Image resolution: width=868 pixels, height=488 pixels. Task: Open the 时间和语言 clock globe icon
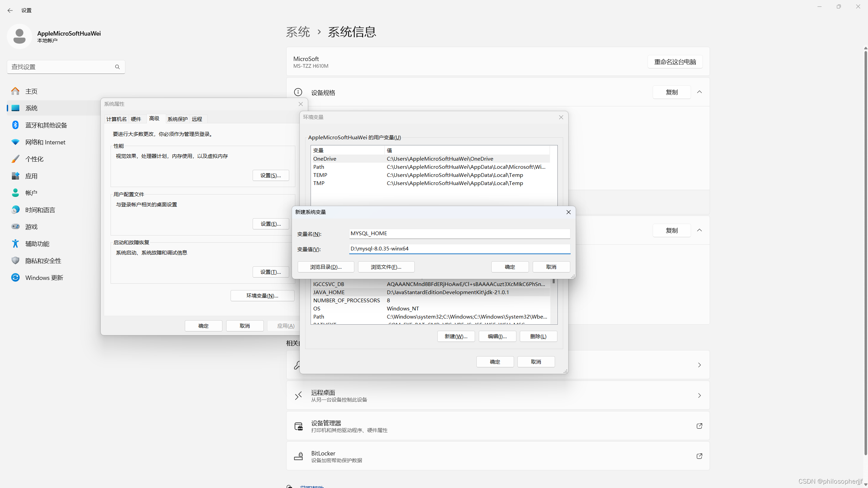pyautogui.click(x=15, y=210)
